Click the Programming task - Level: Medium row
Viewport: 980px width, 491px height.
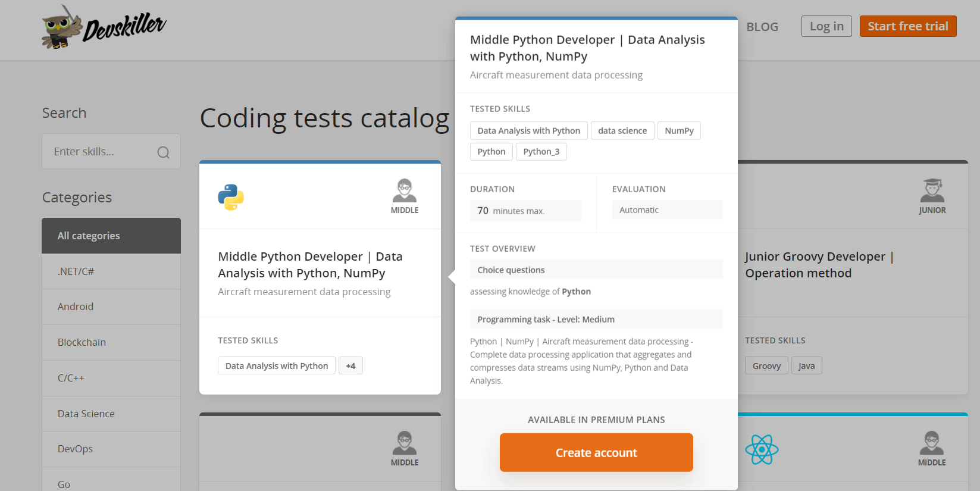point(596,319)
